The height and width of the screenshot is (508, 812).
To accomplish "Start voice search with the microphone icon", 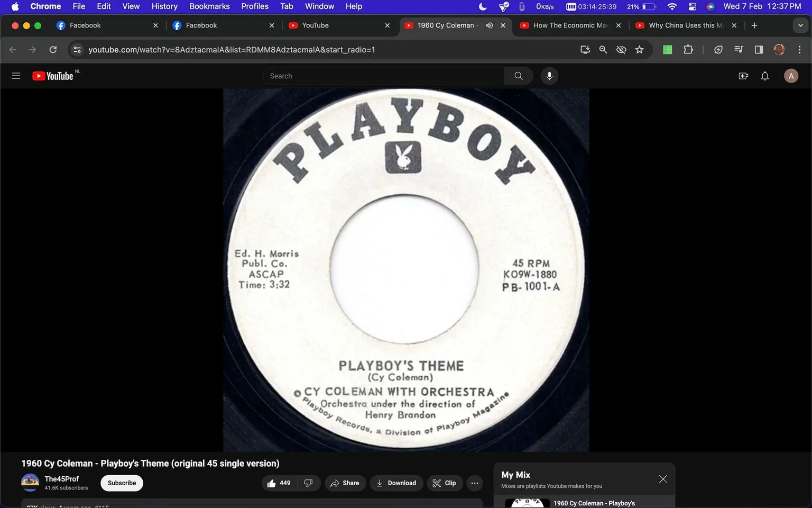I will (x=549, y=76).
